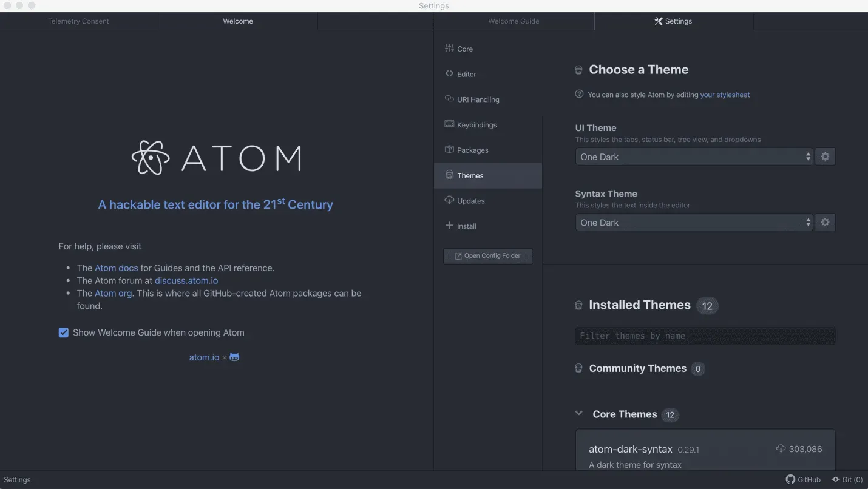Click the paint bucket icon beside Choose a Theme
Viewport: 868px width, 489px height.
tap(578, 70)
